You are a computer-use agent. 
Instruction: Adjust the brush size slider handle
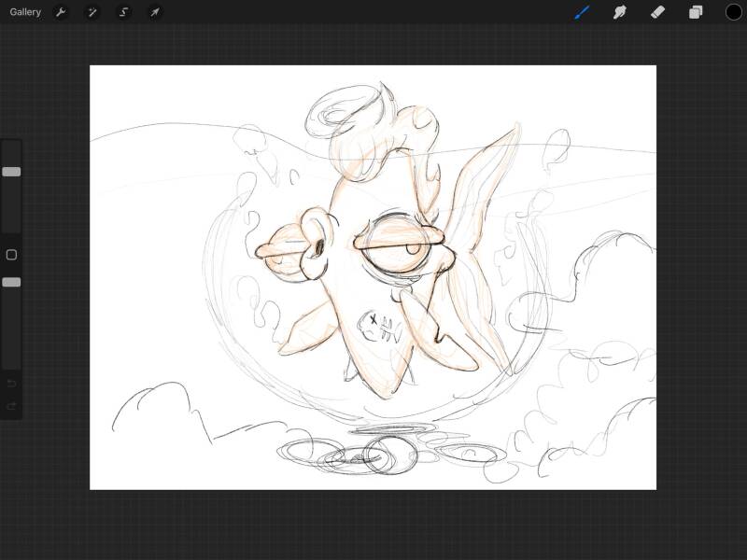(x=11, y=172)
